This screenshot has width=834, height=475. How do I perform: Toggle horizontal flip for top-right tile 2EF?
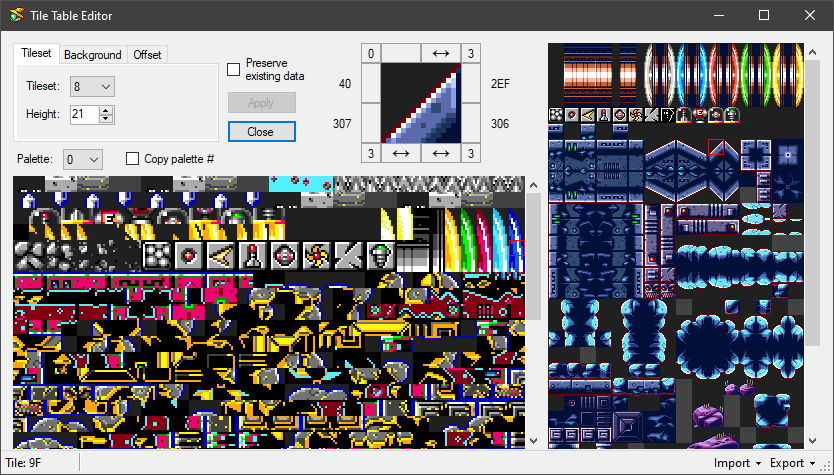441,53
